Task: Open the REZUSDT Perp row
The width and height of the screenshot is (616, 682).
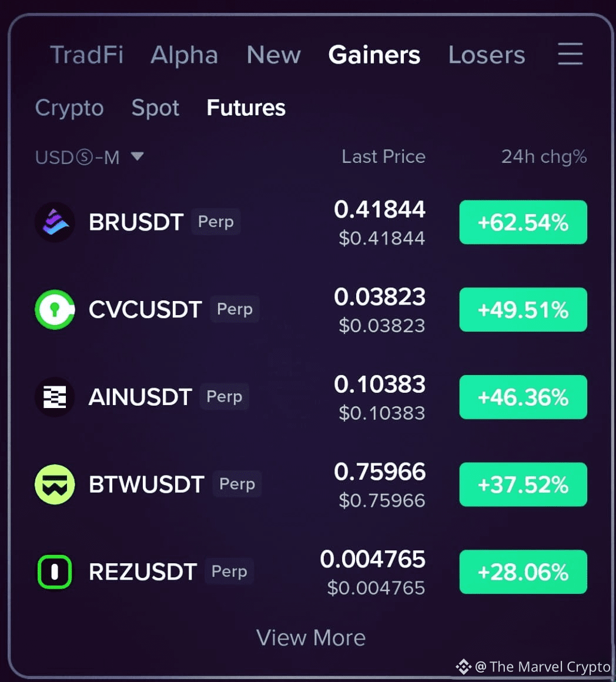Action: [311, 572]
